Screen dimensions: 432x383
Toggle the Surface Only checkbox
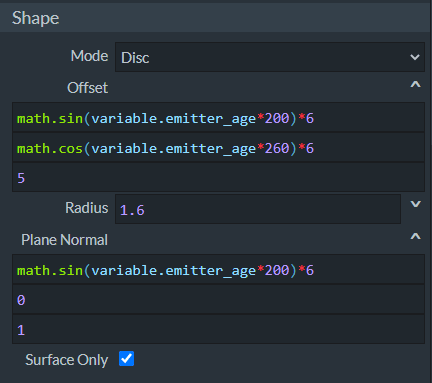tap(127, 359)
